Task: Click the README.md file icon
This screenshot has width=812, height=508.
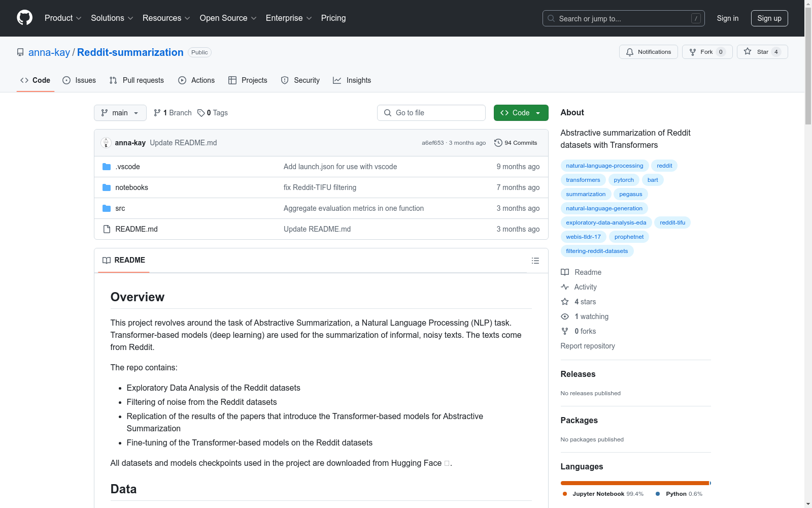Action: (x=107, y=229)
